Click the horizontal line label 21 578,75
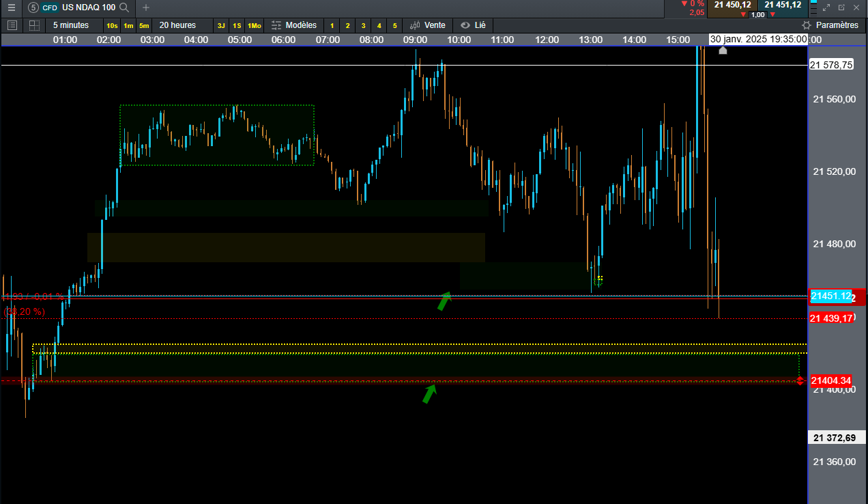868x504 pixels. 831,65
